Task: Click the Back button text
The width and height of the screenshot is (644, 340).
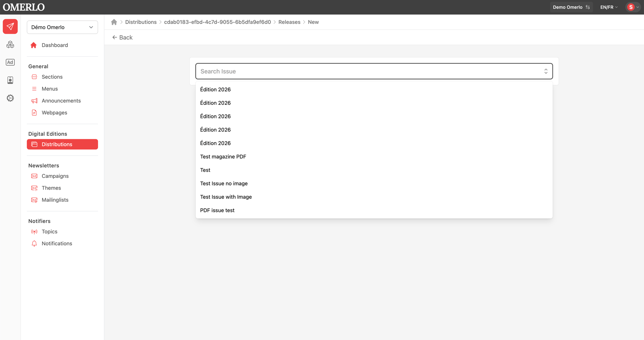Action: coord(126,38)
